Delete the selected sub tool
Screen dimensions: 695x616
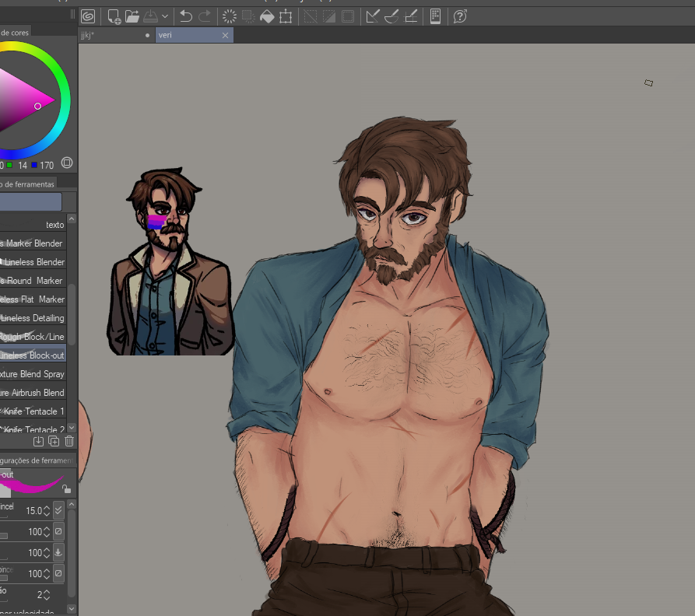pyautogui.click(x=69, y=441)
